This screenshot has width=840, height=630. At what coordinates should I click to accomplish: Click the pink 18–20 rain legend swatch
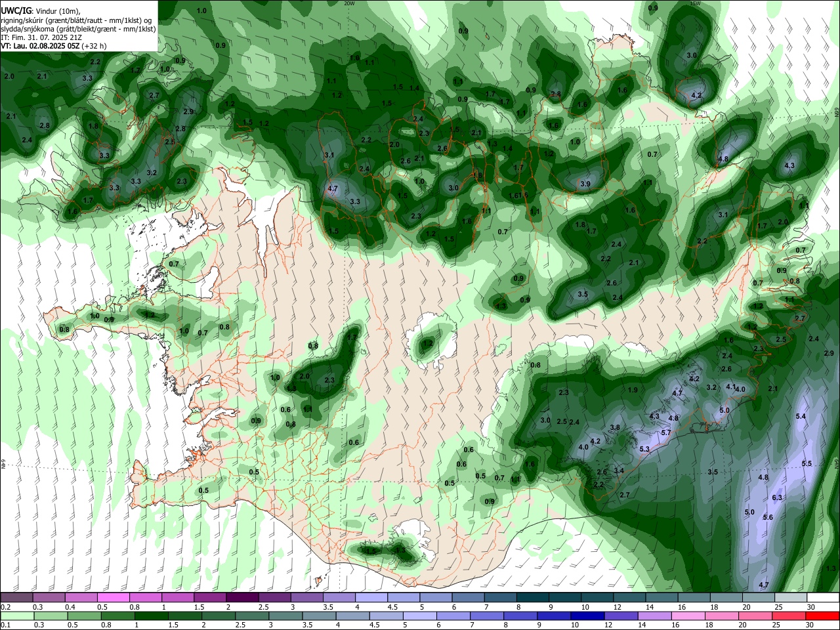click(723, 616)
